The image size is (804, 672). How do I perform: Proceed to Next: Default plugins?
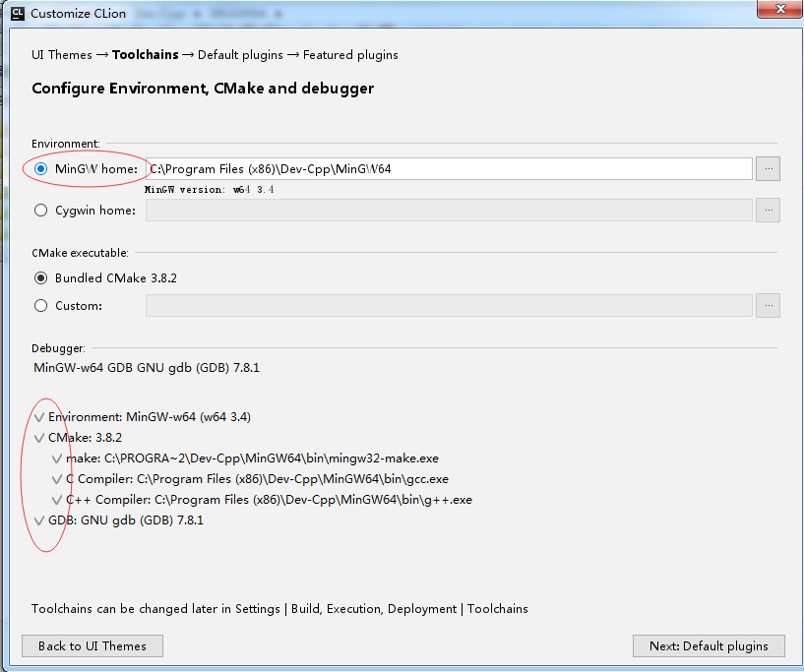point(709,645)
